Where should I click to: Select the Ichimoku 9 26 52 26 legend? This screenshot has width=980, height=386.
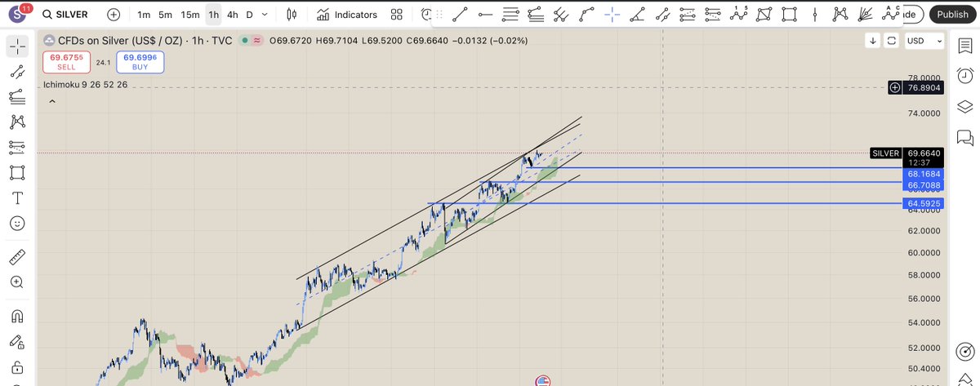[86, 84]
